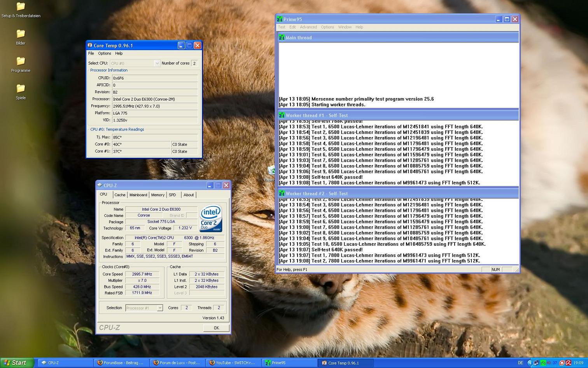The image size is (588, 368).
Task: Click the Core Temp 0.96.1 taskbar button
Action: [346, 363]
